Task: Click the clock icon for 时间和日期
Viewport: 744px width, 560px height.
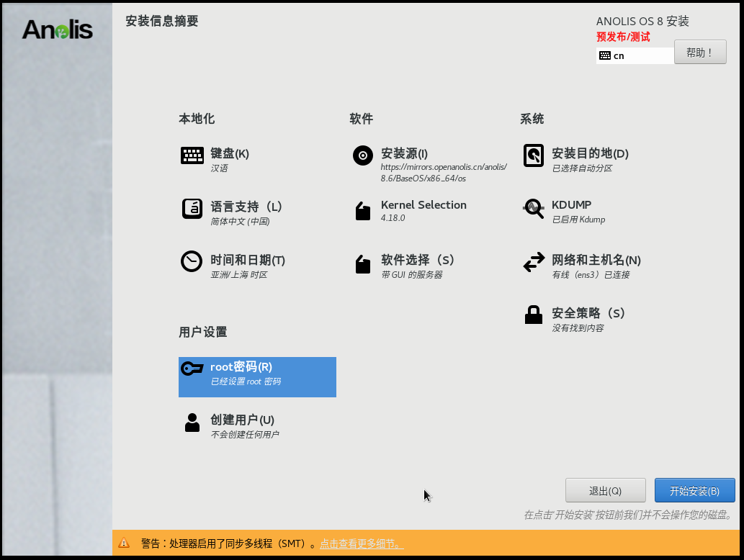Action: pos(192,261)
